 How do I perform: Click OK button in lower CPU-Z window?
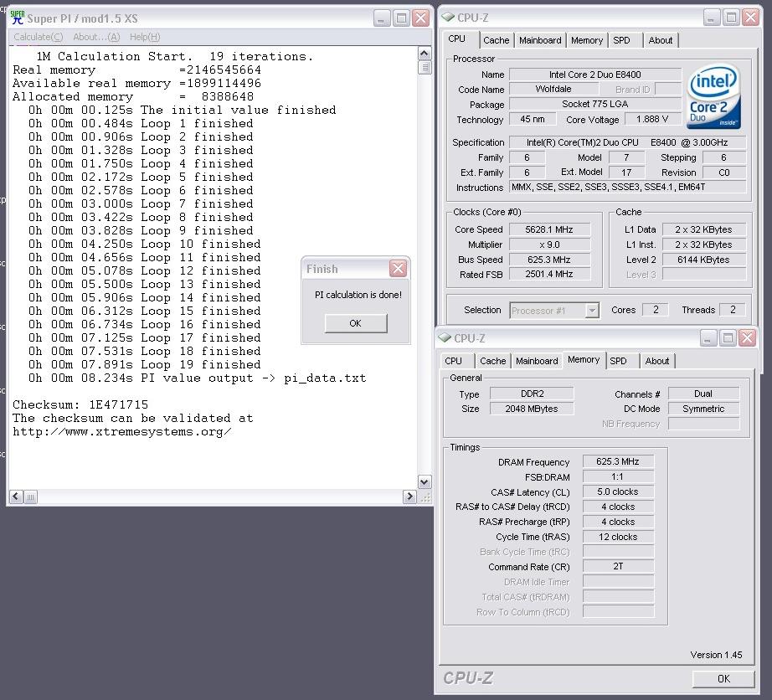(x=723, y=678)
